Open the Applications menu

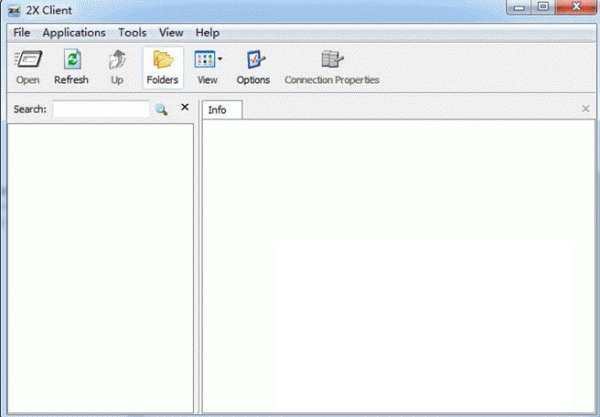point(74,32)
